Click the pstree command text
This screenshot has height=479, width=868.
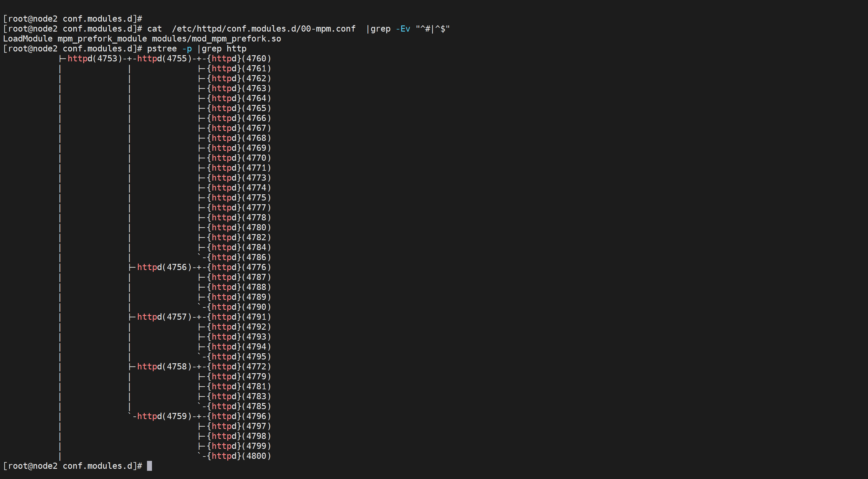click(162, 49)
